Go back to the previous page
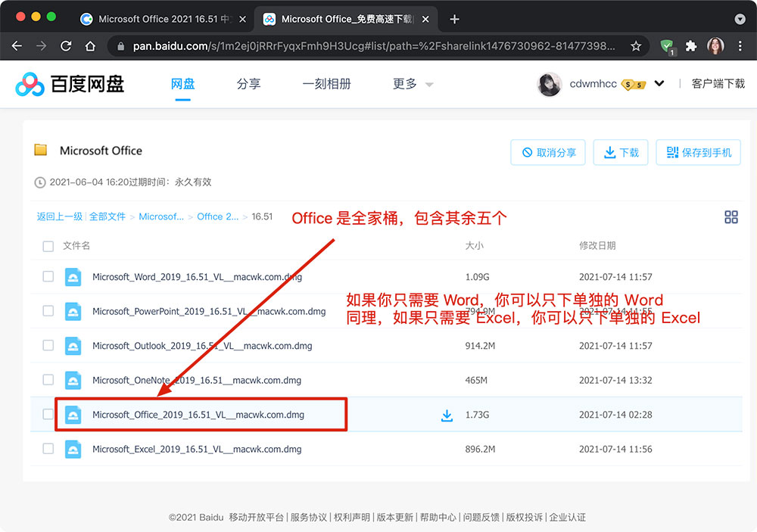Image resolution: width=757 pixels, height=532 pixels. click(17, 46)
